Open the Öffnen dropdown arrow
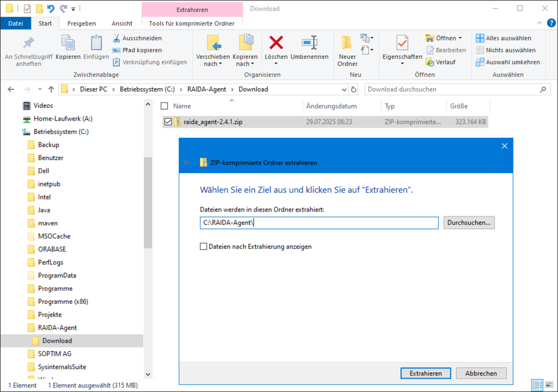This screenshot has height=392, width=558. (x=460, y=38)
